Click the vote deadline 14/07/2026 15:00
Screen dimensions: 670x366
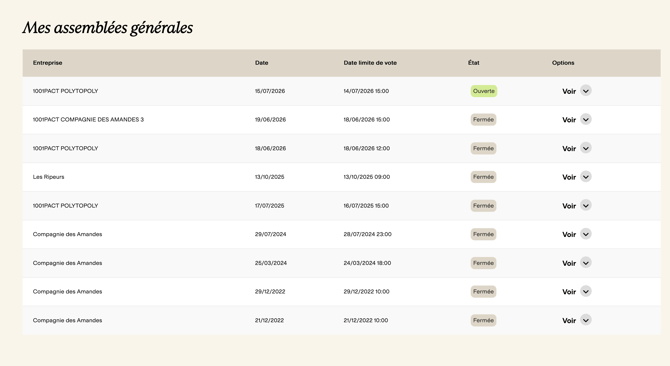pyautogui.click(x=366, y=91)
